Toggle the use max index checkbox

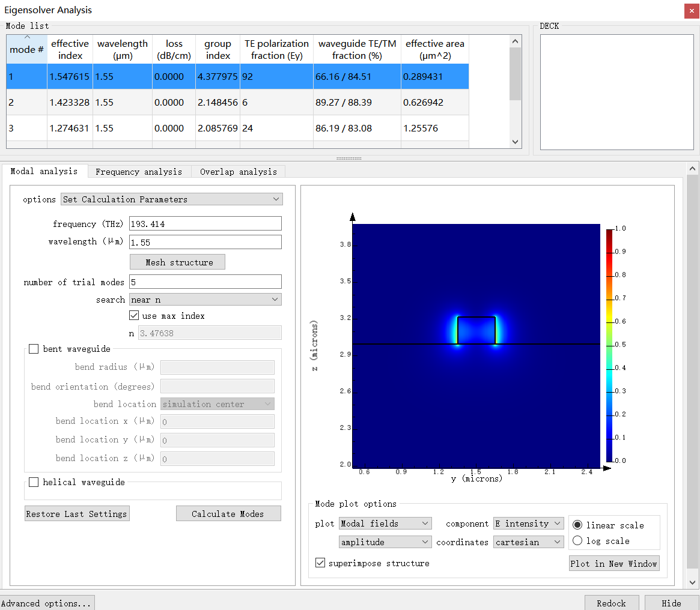(x=134, y=316)
